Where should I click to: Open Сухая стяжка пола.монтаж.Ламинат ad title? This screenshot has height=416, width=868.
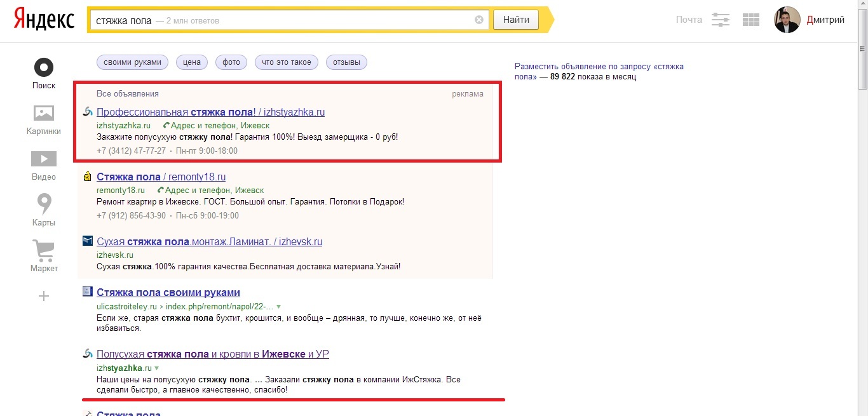coord(209,242)
